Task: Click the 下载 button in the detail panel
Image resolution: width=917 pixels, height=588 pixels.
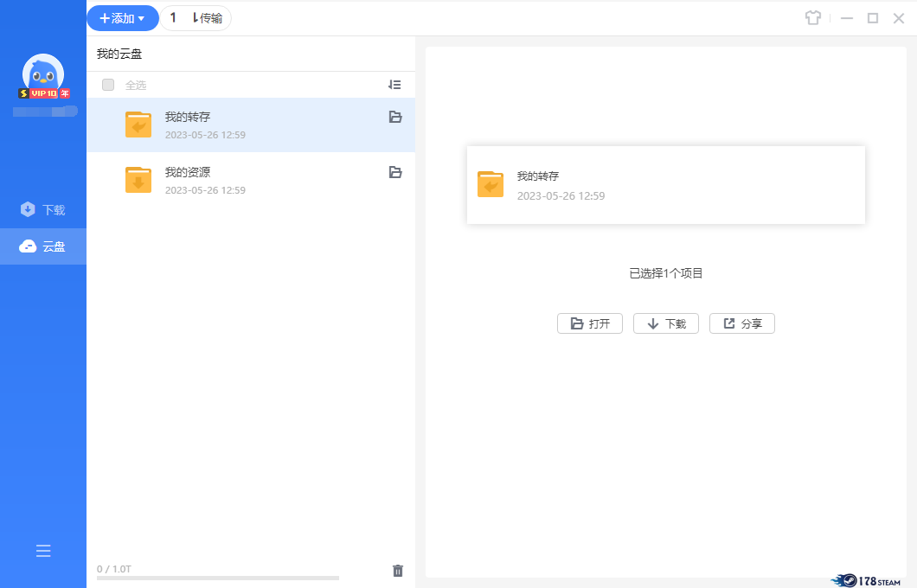Action: [x=666, y=323]
